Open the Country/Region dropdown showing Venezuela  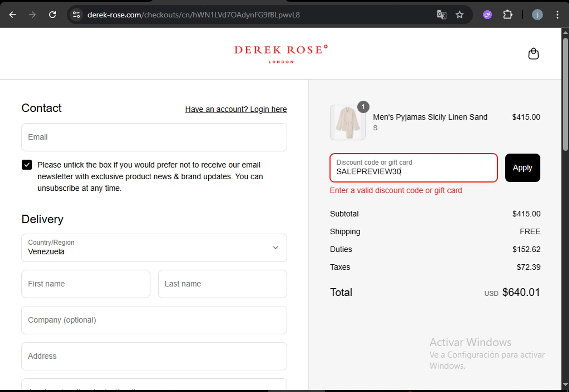pos(154,248)
